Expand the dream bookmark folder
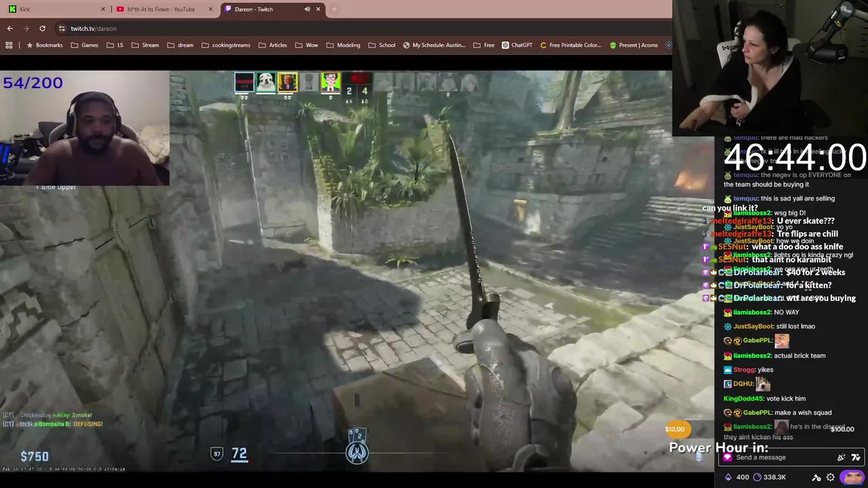 tap(180, 45)
